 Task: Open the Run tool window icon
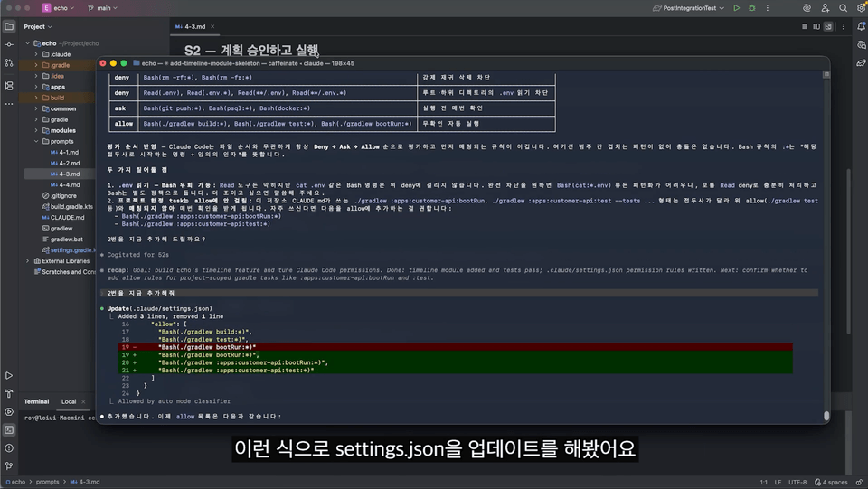click(9, 376)
